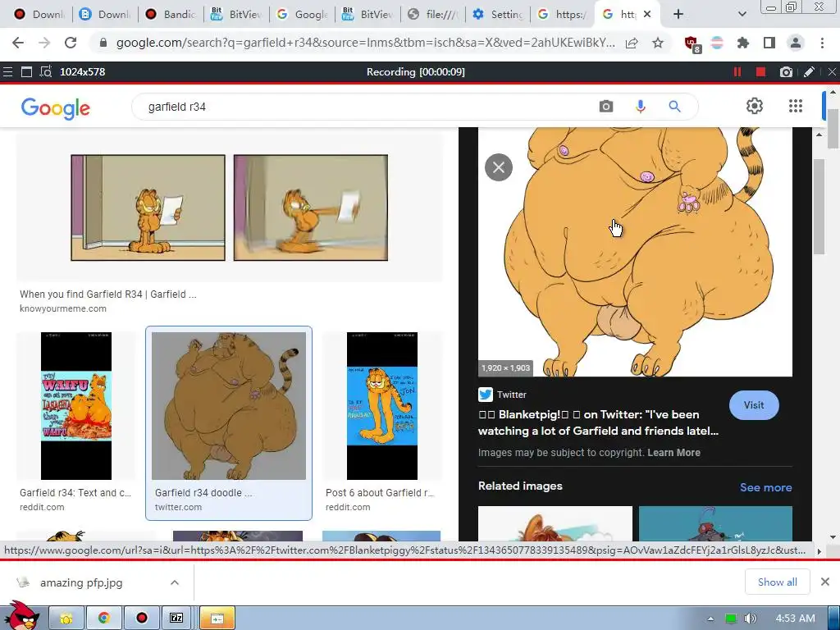
Task: Search by image using the camera icon
Action: coord(606,107)
